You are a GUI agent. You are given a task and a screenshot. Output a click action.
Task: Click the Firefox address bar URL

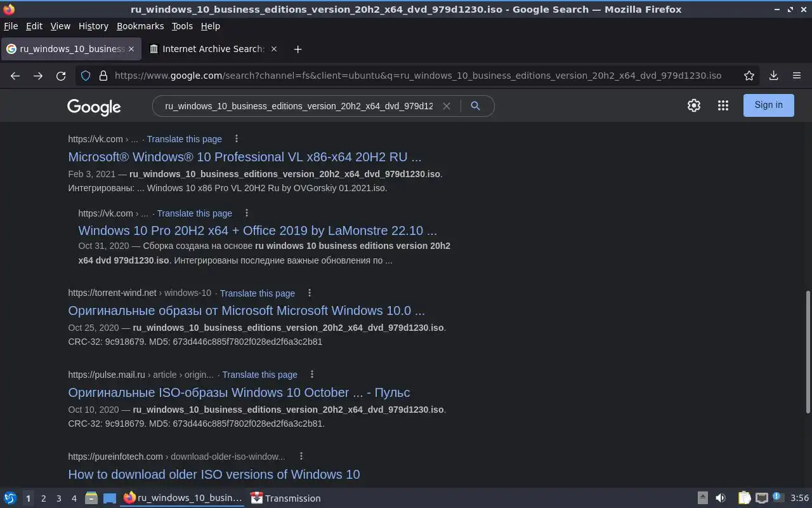point(417,76)
